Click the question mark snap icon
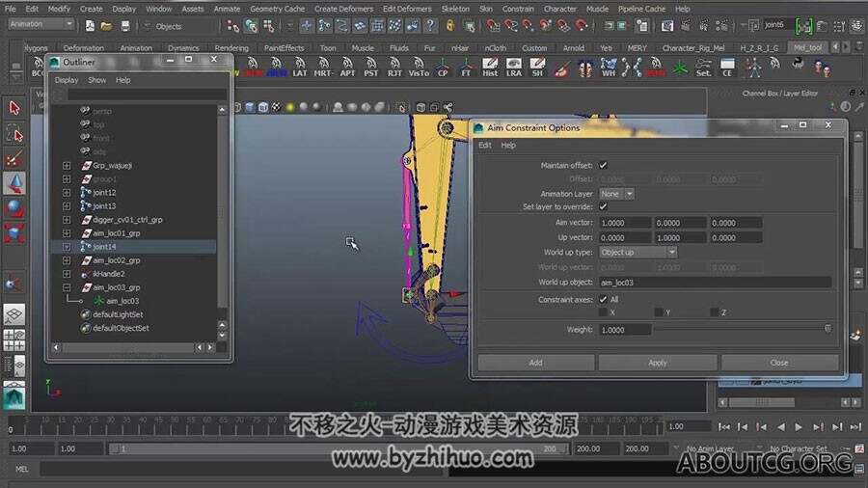Viewport: 868px width, 488px height. 430,25
